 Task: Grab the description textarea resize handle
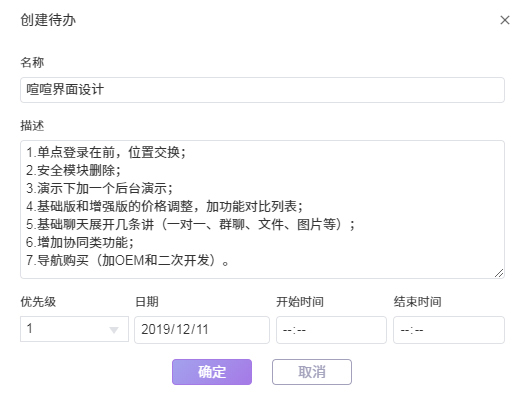[x=499, y=273]
